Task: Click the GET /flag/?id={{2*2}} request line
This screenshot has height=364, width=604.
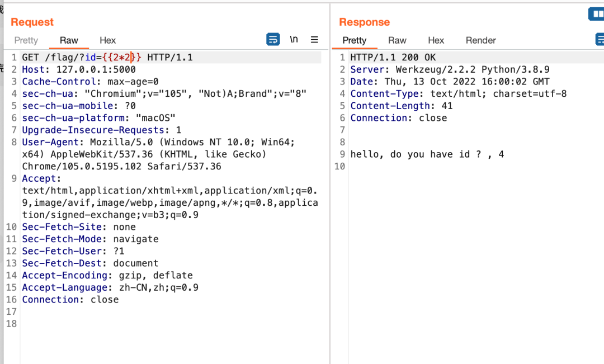Action: (107, 58)
